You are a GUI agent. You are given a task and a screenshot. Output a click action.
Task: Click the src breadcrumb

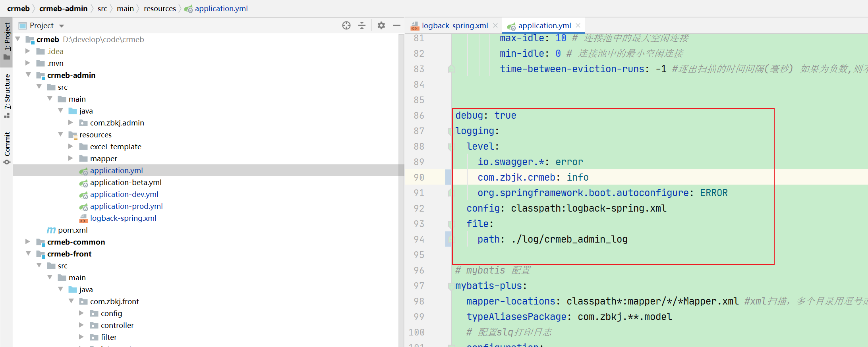102,8
